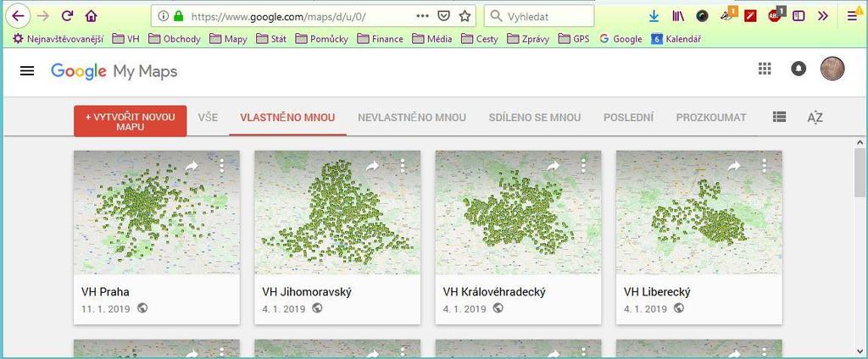Open the Google account avatar

[832, 69]
